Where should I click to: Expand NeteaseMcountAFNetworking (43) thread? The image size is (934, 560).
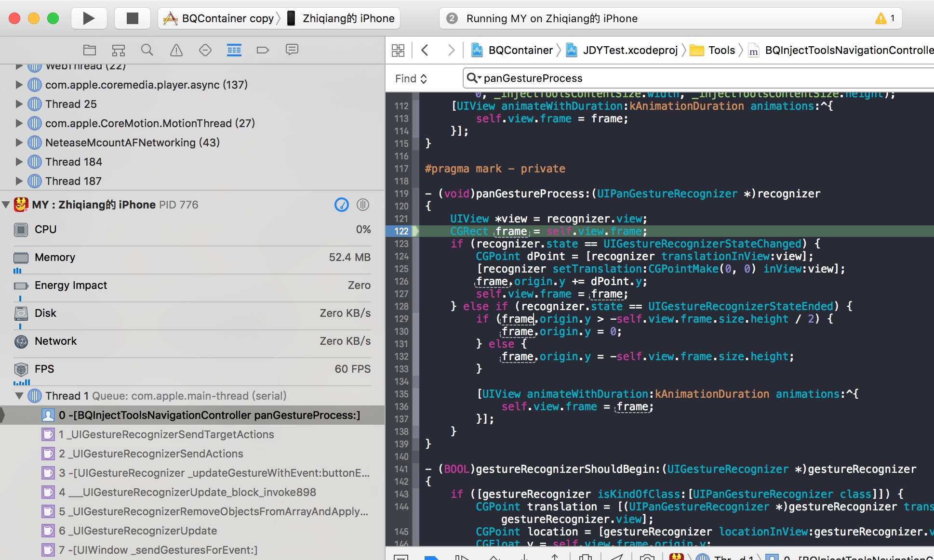tap(19, 143)
